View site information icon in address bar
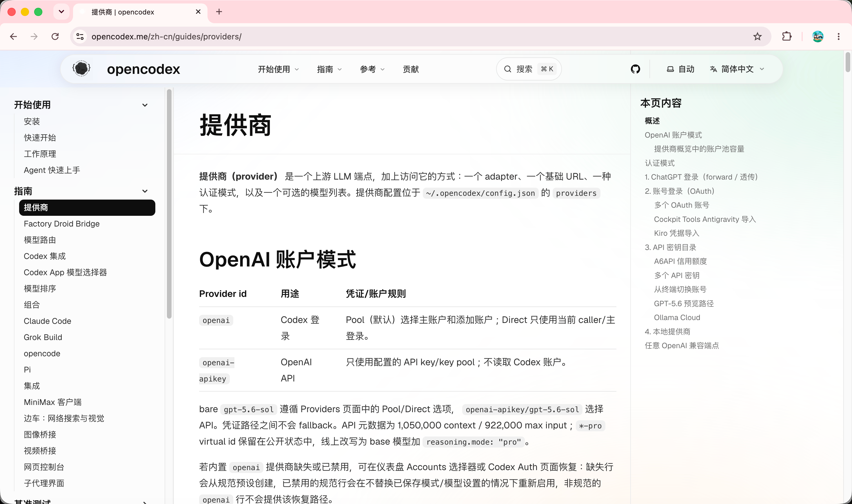The height and width of the screenshot is (504, 852). pyautogui.click(x=80, y=36)
